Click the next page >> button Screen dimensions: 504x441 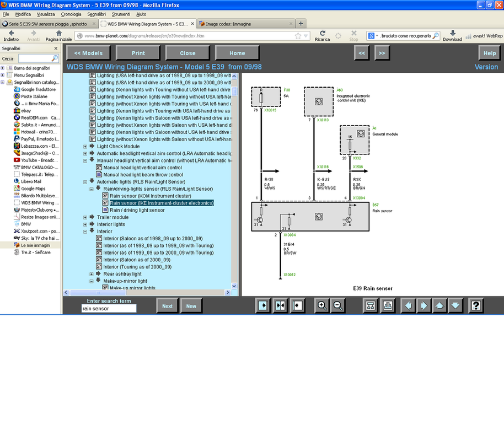382,53
